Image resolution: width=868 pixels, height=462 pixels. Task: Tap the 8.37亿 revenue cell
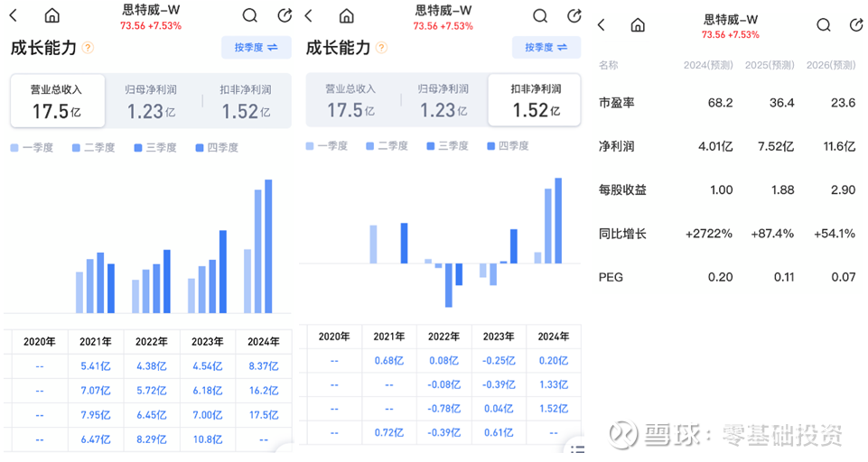coord(264,366)
